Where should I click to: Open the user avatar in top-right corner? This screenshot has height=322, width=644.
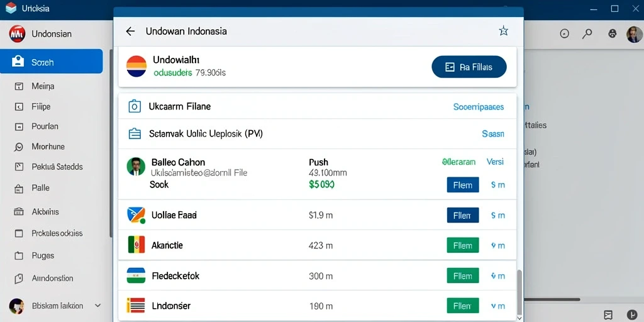pos(634,34)
